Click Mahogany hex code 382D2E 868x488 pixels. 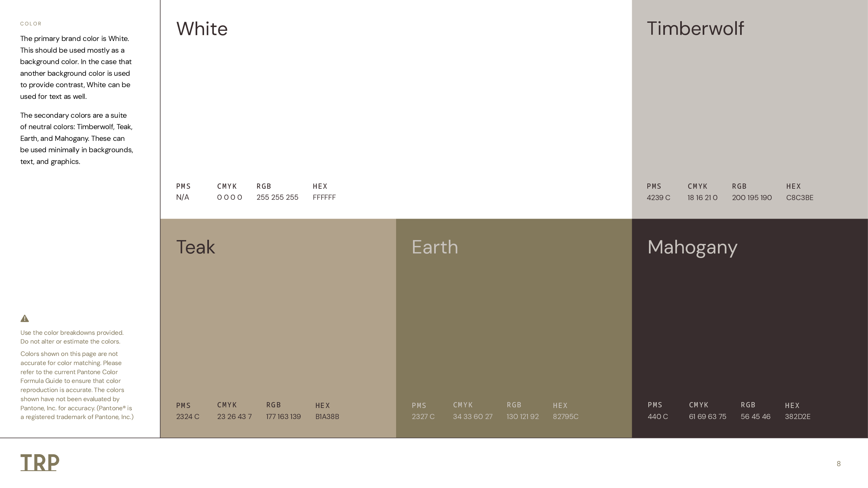[797, 417]
